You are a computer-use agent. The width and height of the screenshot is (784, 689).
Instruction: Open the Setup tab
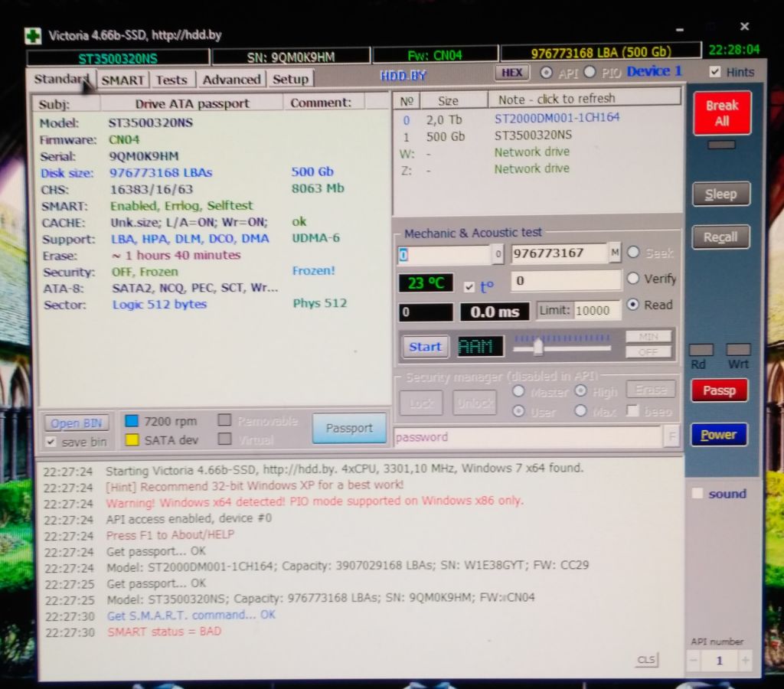(x=290, y=79)
